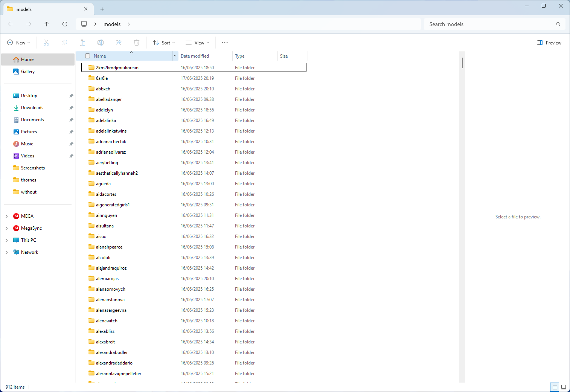Viewport: 570px width, 392px height.
Task: Select the Rename icon in the toolbar
Action: [x=101, y=43]
